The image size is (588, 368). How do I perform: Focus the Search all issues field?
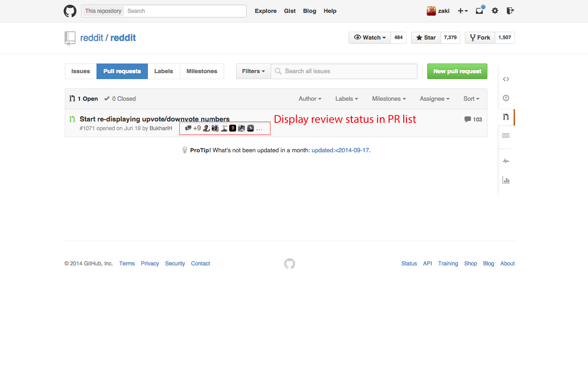click(344, 71)
